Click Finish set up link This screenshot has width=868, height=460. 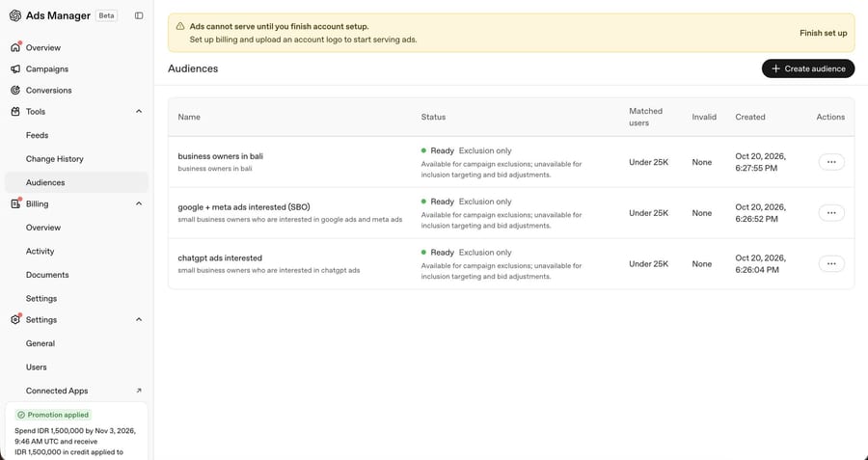point(824,33)
